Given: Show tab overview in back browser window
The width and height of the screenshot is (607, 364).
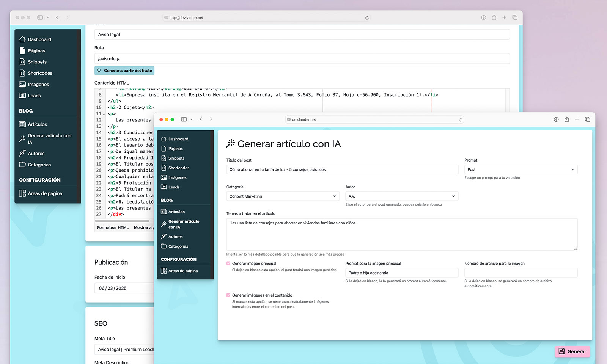Looking at the screenshot, I should 515,17.
